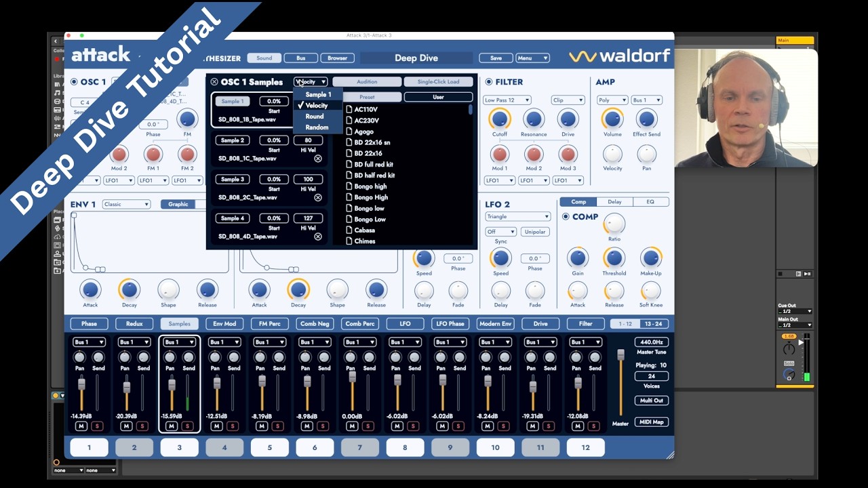Click the Amp Volume knob

click(x=612, y=119)
